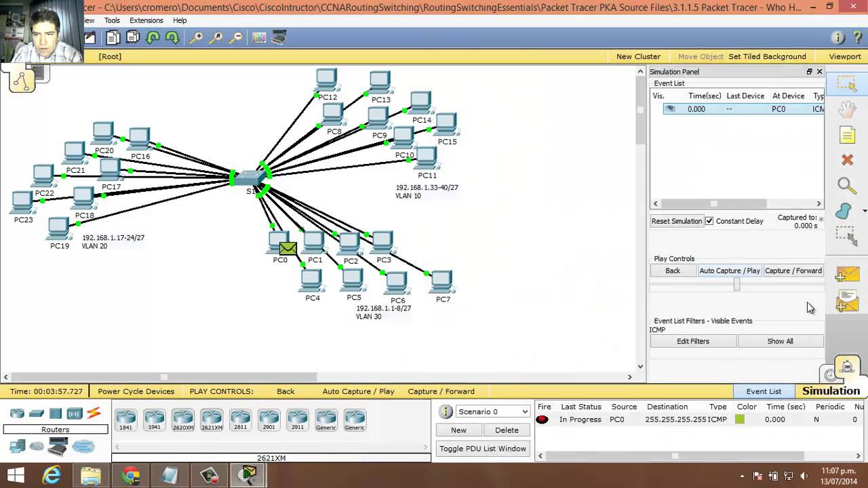868x488 pixels.
Task: Click Reset Simulation button
Action: pos(677,221)
